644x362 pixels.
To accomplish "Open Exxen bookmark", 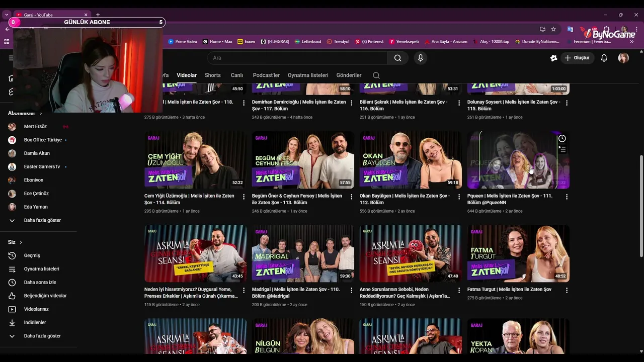I will (x=246, y=42).
